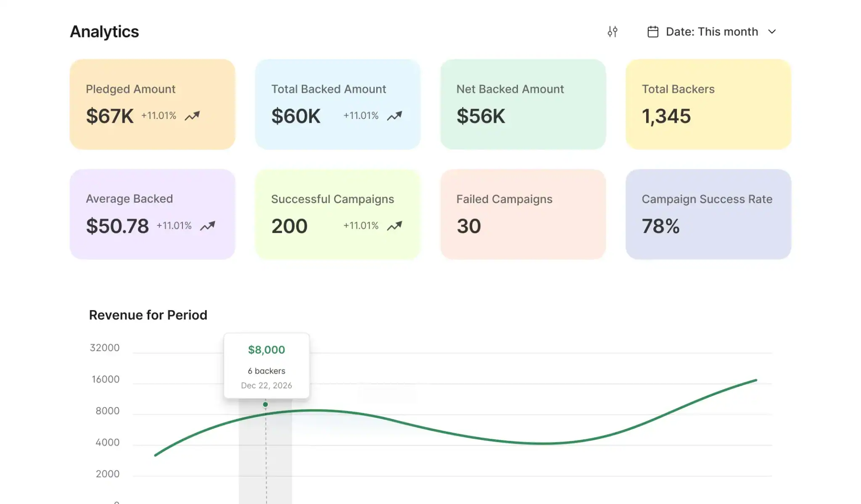Click the Revenue for Period heading
This screenshot has height=504, width=861.
tap(148, 315)
